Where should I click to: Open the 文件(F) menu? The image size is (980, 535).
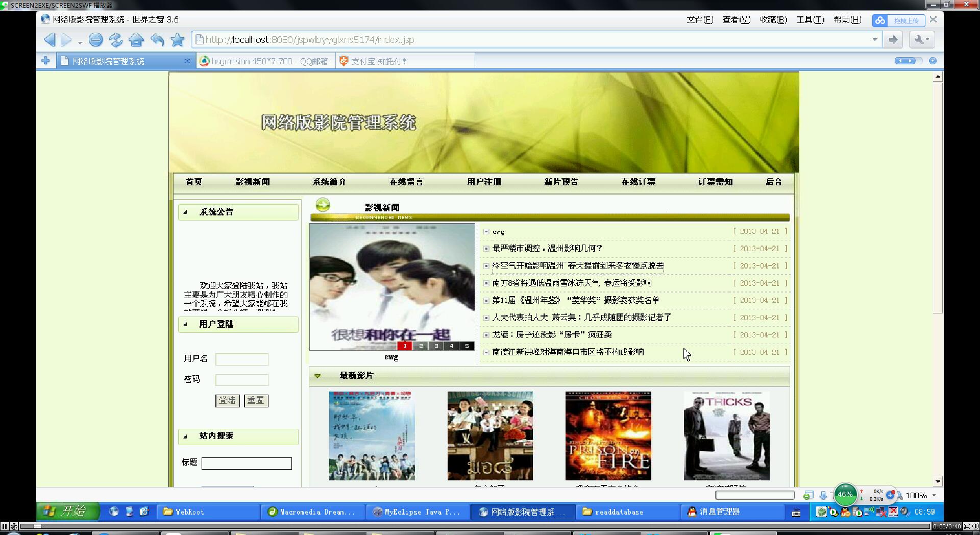[699, 19]
